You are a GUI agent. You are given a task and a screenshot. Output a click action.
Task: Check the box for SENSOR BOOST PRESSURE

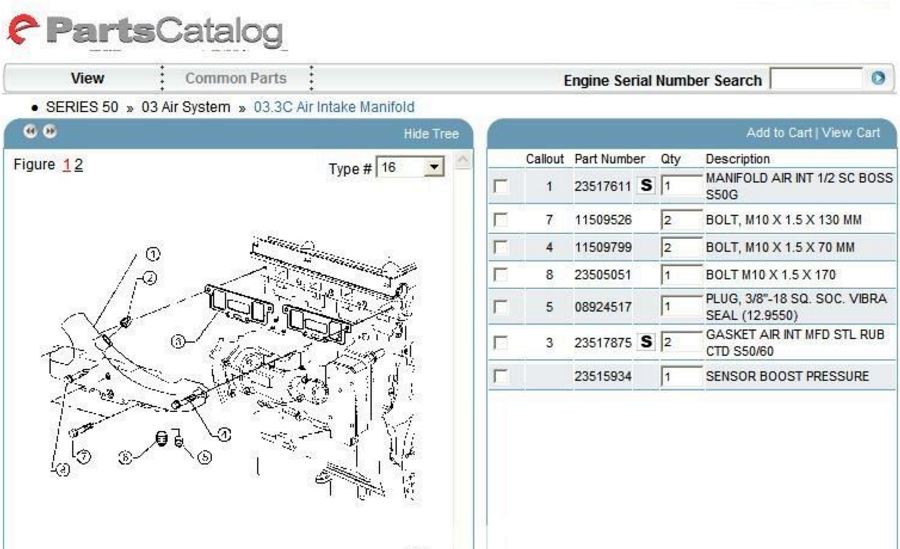point(501,376)
